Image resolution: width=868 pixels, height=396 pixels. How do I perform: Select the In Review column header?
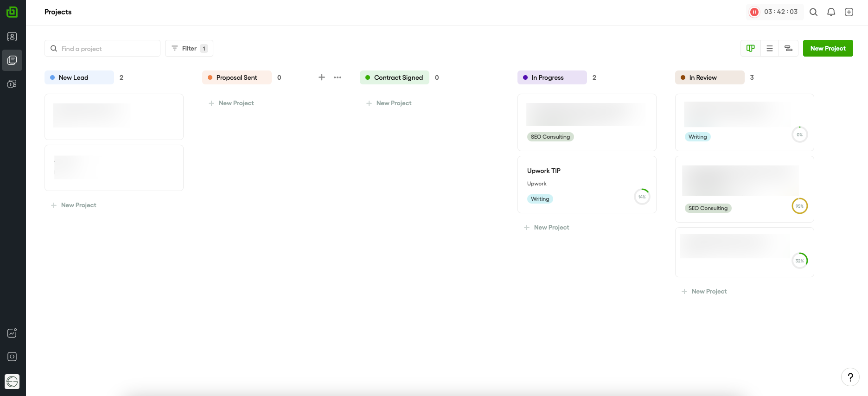tap(710, 77)
